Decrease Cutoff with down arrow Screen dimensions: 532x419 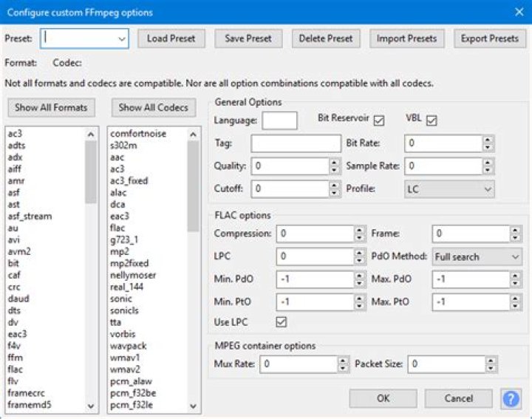click(x=335, y=193)
